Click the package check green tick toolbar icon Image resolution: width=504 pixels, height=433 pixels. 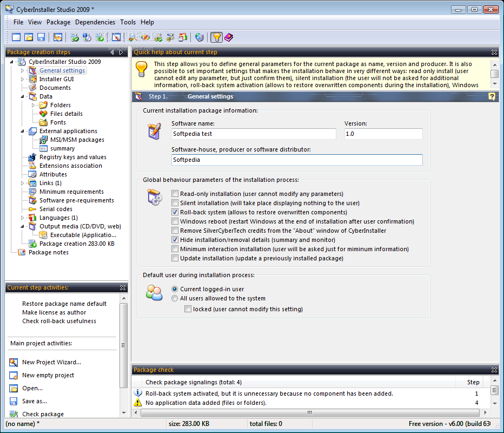click(75, 37)
